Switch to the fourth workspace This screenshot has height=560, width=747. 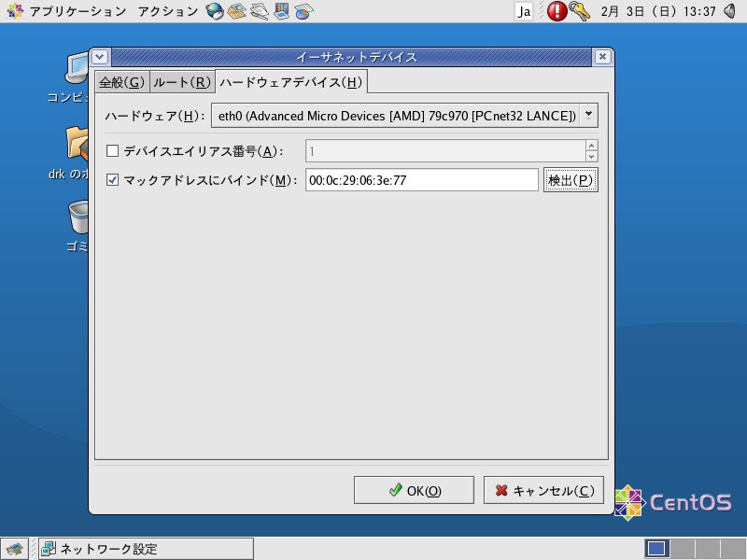point(733,549)
